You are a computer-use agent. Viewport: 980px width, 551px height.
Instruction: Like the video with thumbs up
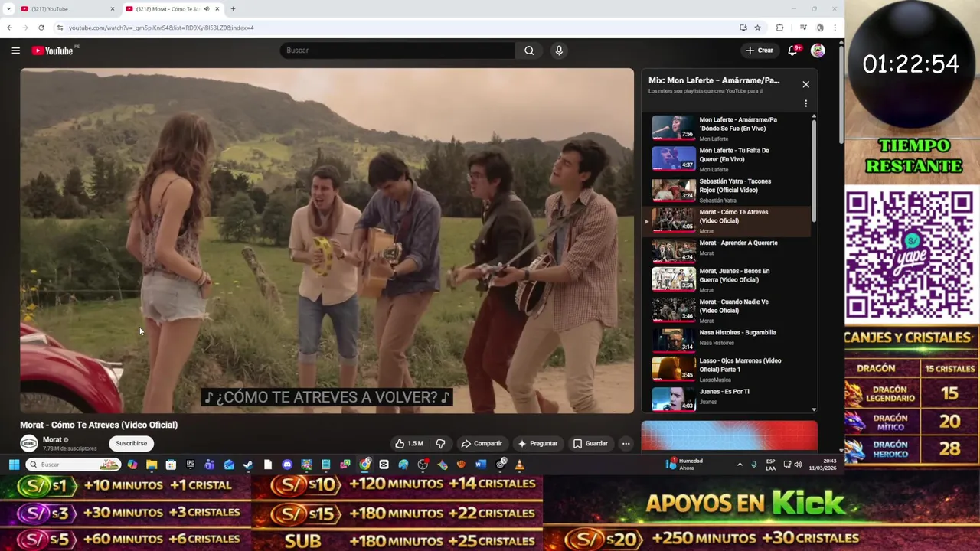point(409,443)
